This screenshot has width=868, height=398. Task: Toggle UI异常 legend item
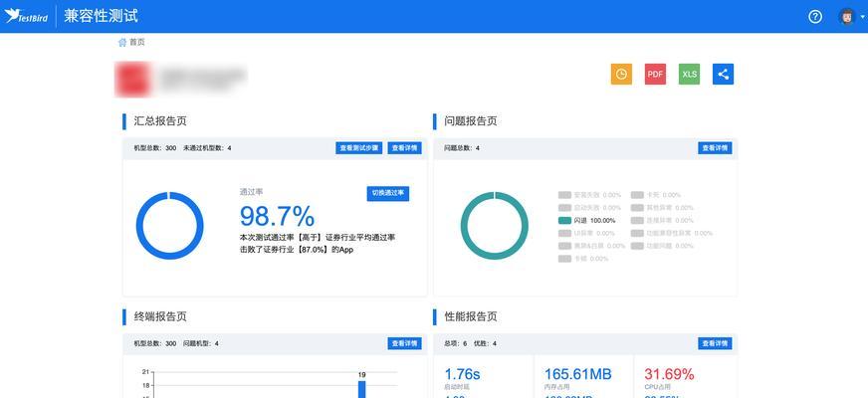tap(586, 233)
